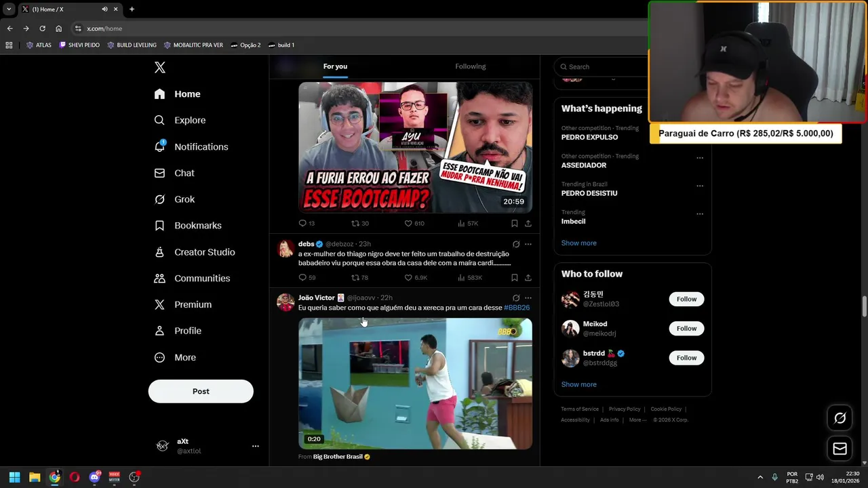Share the bootcamp video post
The height and width of the screenshot is (488, 868).
tap(528, 223)
